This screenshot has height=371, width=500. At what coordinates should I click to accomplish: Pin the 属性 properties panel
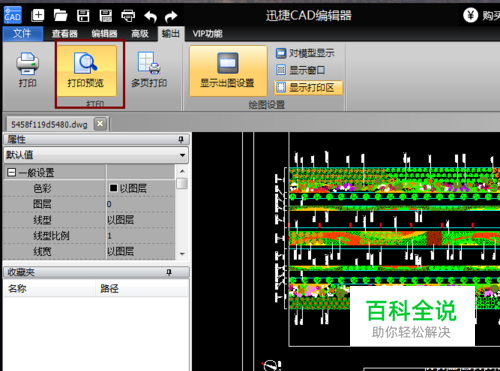pyautogui.click(x=181, y=139)
